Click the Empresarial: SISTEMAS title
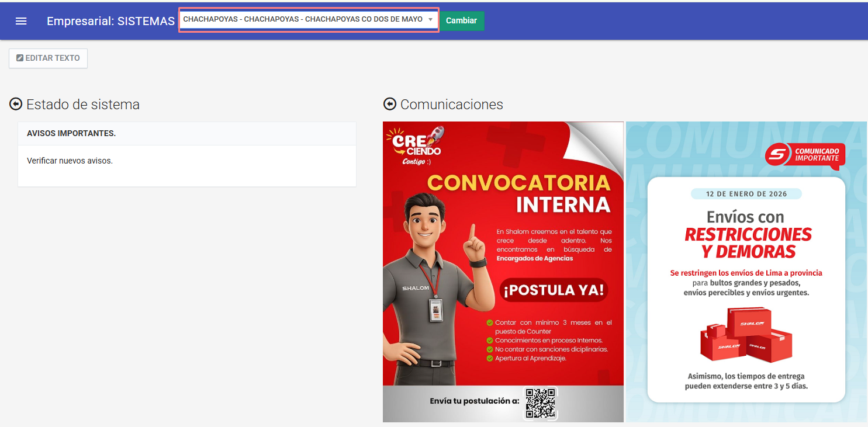The width and height of the screenshot is (868, 427). (x=110, y=21)
